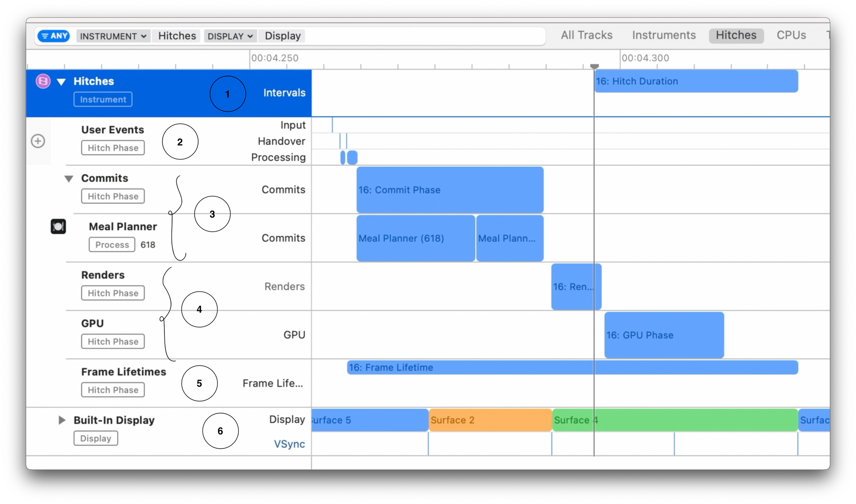Open the INSTRUMENT filter dropdown
The width and height of the screenshot is (856, 504).
[x=113, y=36]
